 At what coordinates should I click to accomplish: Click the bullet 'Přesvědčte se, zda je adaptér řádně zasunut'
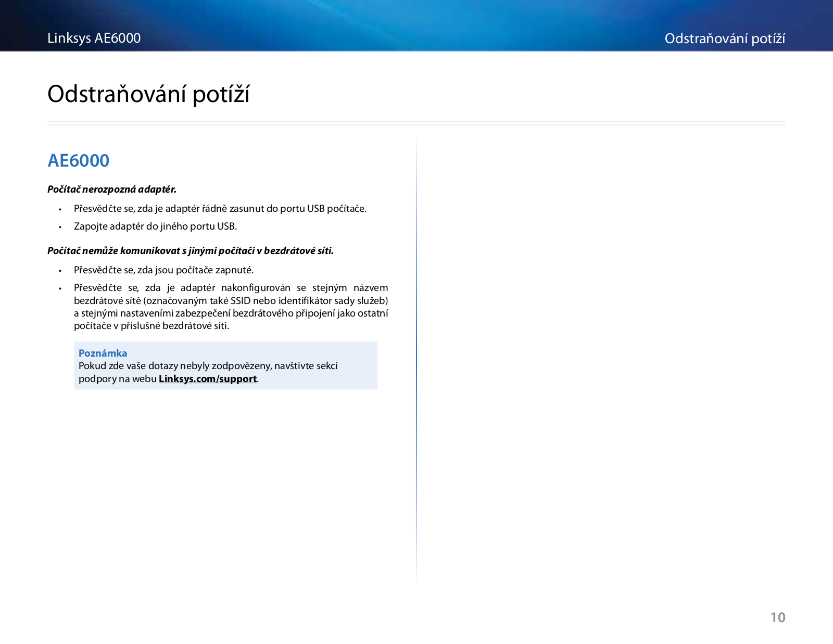(x=220, y=209)
